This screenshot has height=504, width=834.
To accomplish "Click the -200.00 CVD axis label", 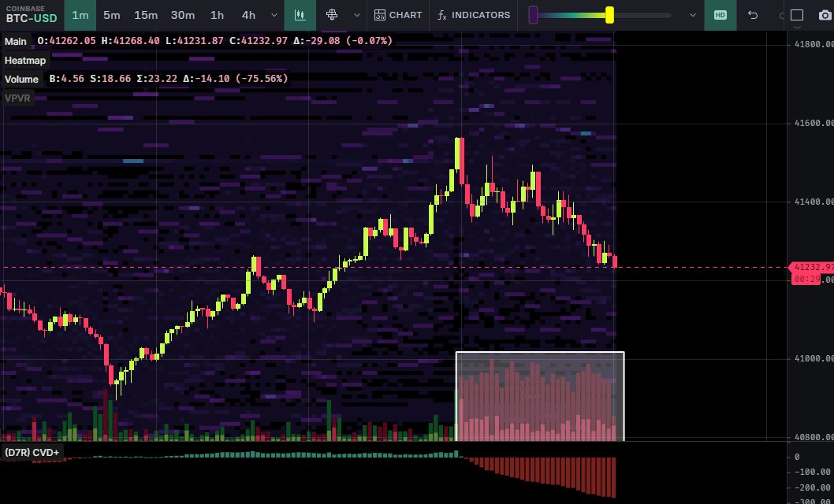I will click(812, 487).
